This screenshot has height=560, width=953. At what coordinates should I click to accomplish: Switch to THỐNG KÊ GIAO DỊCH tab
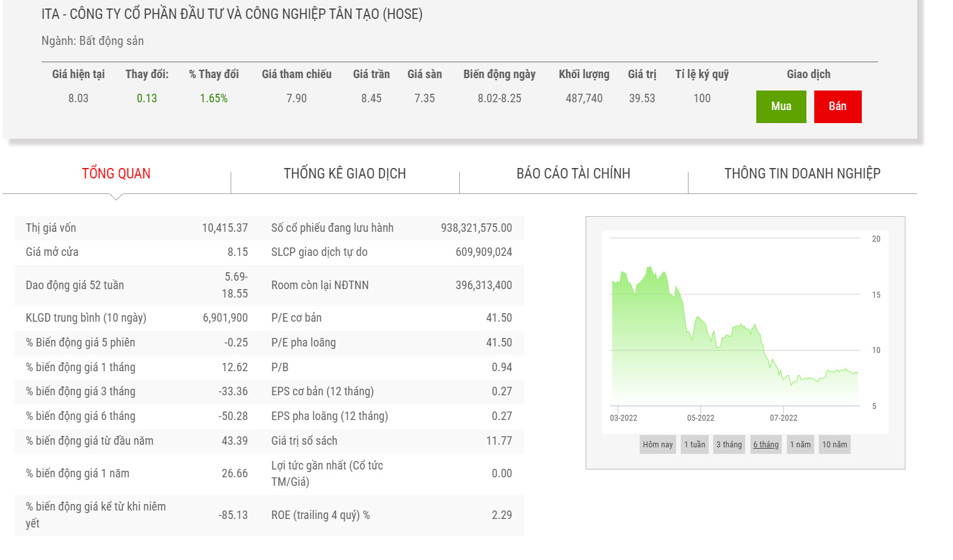[345, 173]
